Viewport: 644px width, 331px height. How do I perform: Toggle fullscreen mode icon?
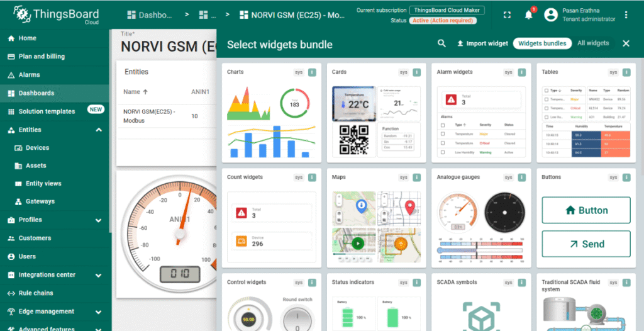coord(507,14)
